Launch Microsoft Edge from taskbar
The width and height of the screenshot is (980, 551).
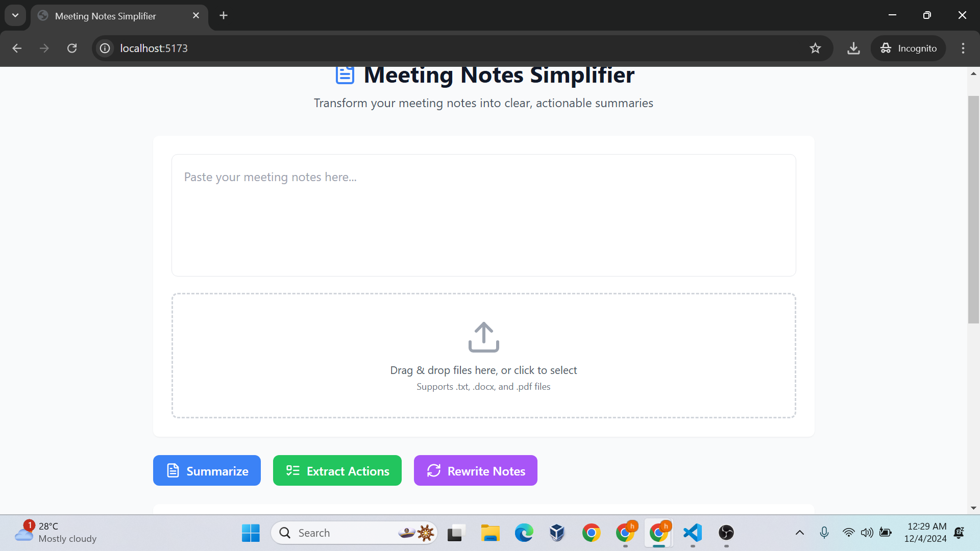[524, 533]
